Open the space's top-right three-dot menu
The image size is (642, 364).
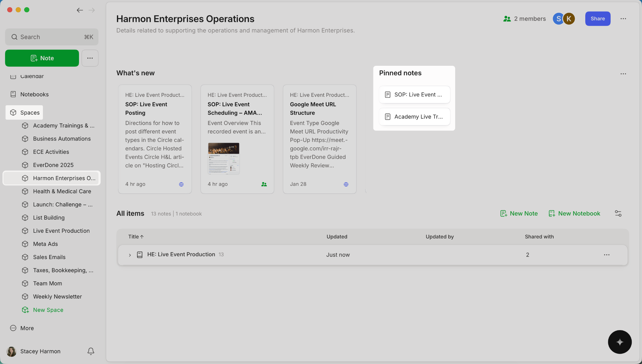(623, 19)
